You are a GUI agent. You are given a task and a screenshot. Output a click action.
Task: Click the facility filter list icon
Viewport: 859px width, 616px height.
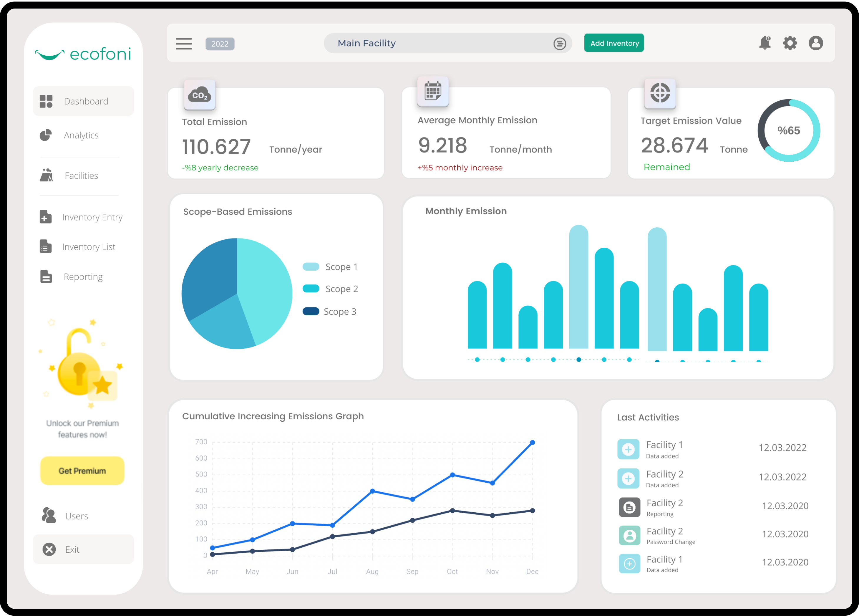tap(559, 44)
